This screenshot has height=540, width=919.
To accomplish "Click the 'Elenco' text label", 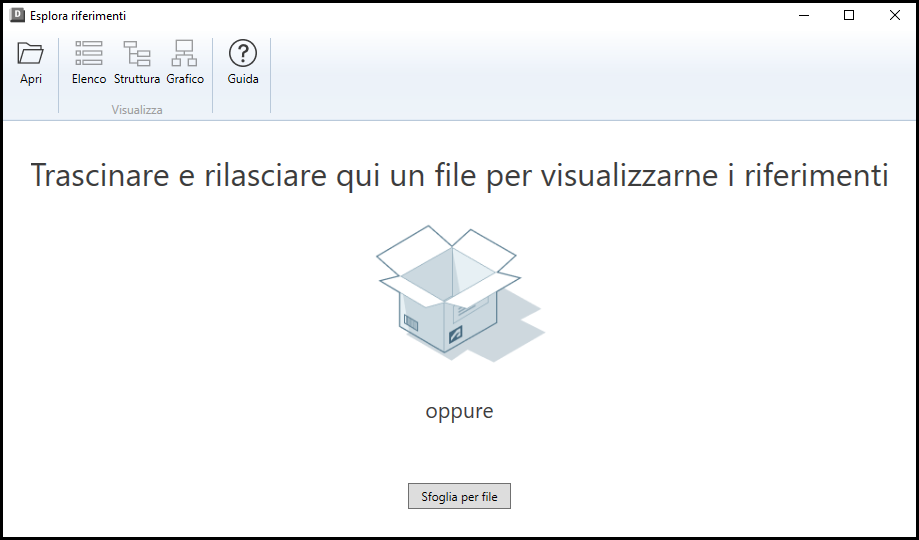I will 89,79.
